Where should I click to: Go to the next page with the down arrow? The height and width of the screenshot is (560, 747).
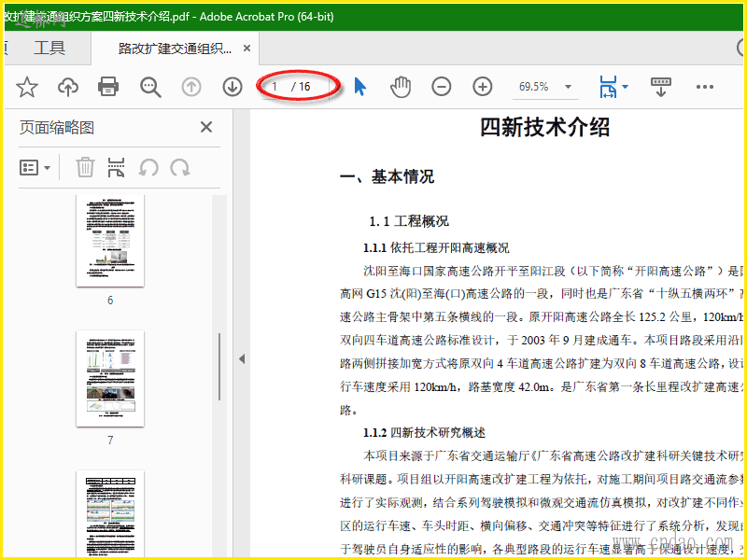tap(233, 87)
